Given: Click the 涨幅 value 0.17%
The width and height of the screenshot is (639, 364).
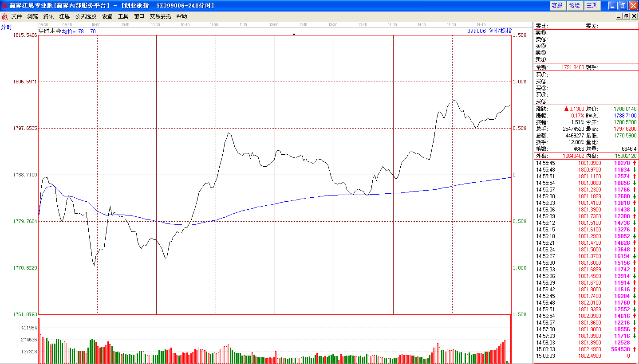Looking at the screenshot, I should 578,115.
